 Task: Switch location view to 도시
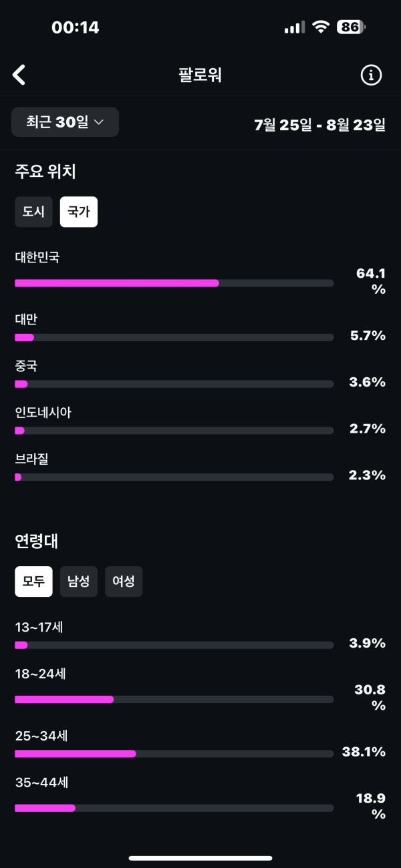(x=33, y=212)
